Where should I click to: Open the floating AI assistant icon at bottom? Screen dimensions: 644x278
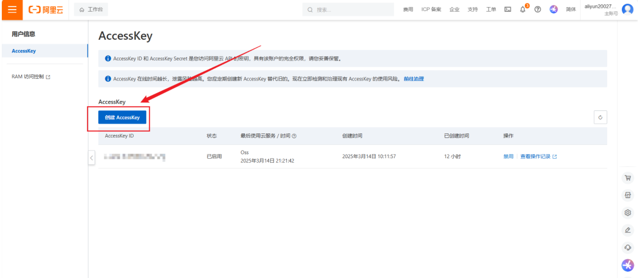[628, 265]
